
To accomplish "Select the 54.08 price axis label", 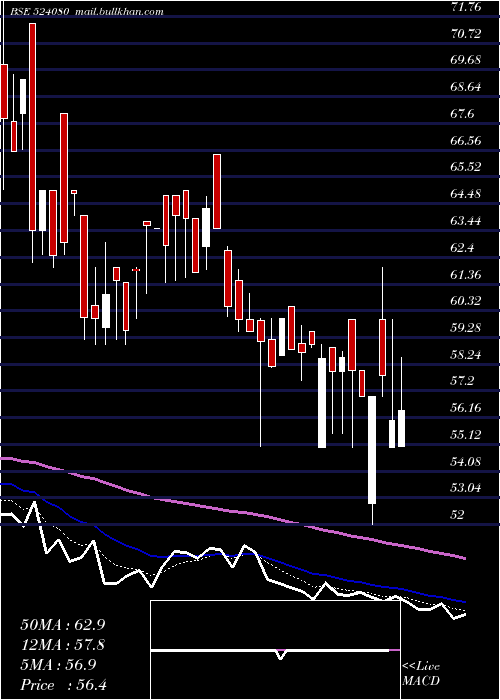I will click(x=466, y=461).
